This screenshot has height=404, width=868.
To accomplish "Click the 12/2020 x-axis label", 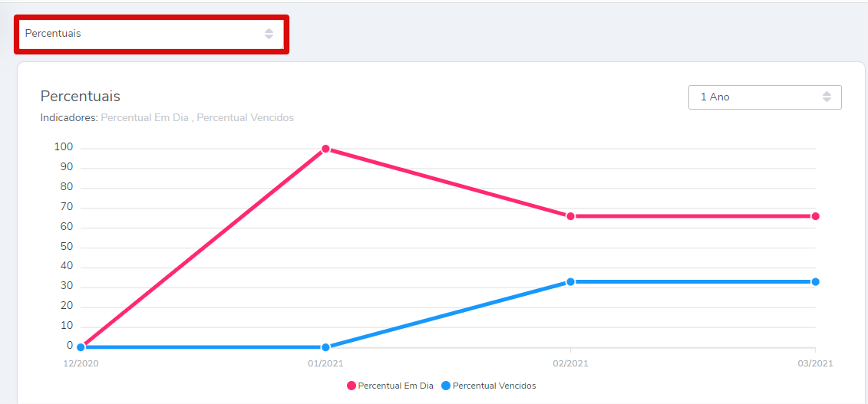I will (x=81, y=363).
